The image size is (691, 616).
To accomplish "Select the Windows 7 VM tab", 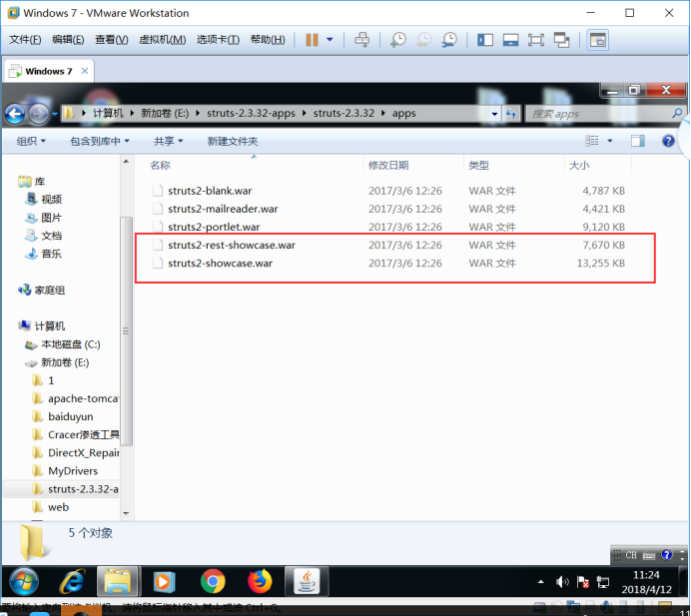I will pyautogui.click(x=49, y=71).
